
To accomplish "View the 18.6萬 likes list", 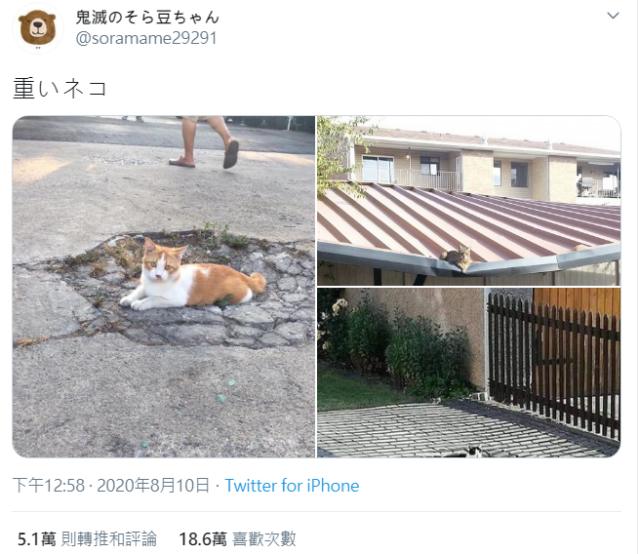I will (x=237, y=539).
